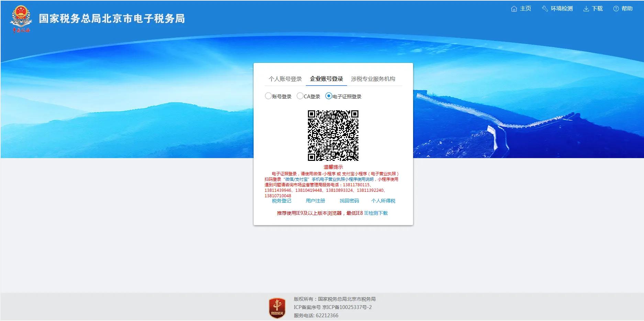
Task: Click 用户注册 to register an account
Action: point(315,201)
